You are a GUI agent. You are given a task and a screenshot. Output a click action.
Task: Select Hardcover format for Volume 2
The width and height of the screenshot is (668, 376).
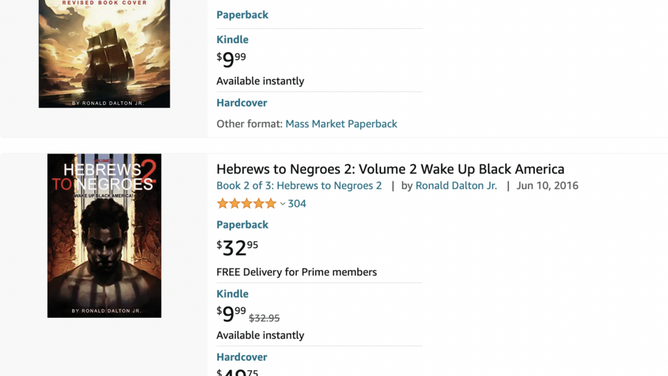click(x=242, y=357)
